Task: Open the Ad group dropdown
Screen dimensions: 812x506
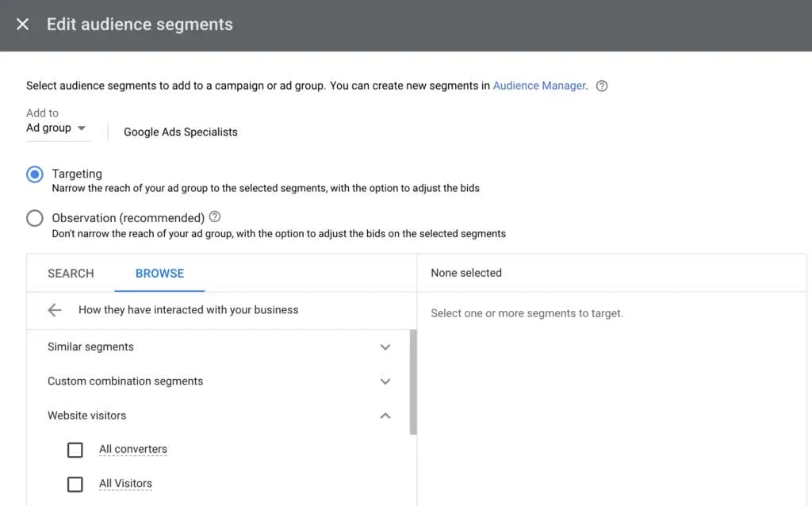Action: (x=56, y=128)
